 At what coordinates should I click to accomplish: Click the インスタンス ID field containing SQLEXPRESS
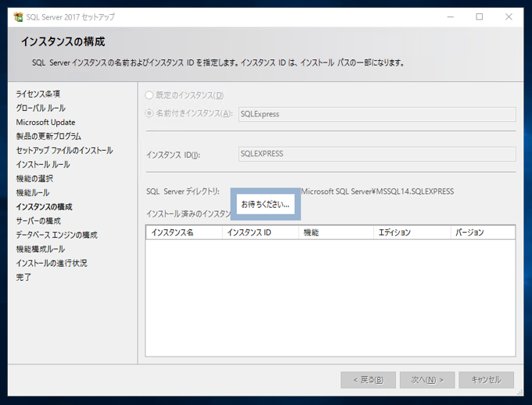coord(377,154)
